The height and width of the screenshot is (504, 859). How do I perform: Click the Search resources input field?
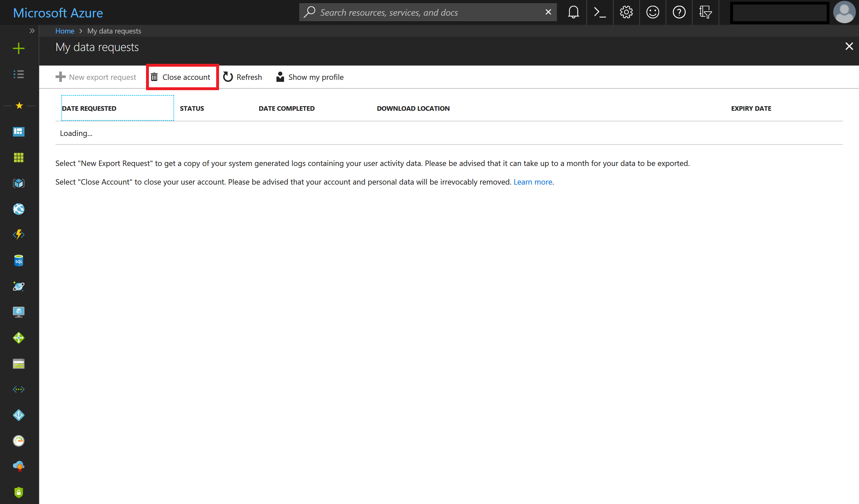pyautogui.click(x=429, y=11)
